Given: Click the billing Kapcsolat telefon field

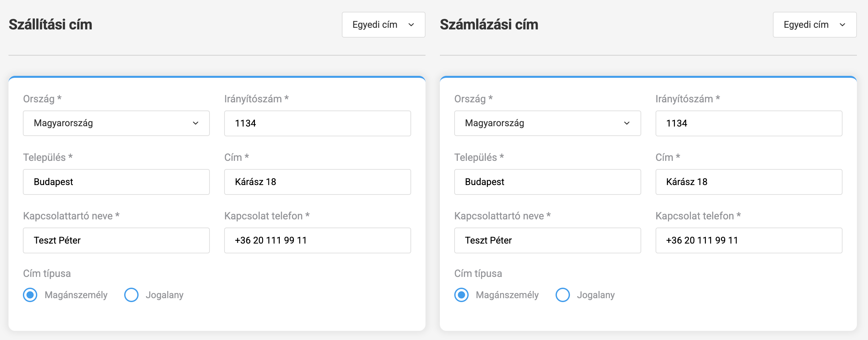Looking at the screenshot, I should coord(748,240).
